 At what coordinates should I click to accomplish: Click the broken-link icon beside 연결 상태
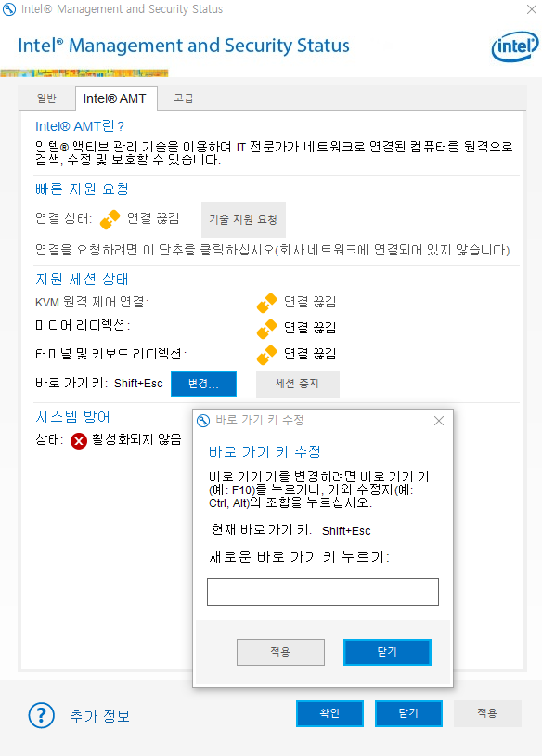(x=109, y=219)
